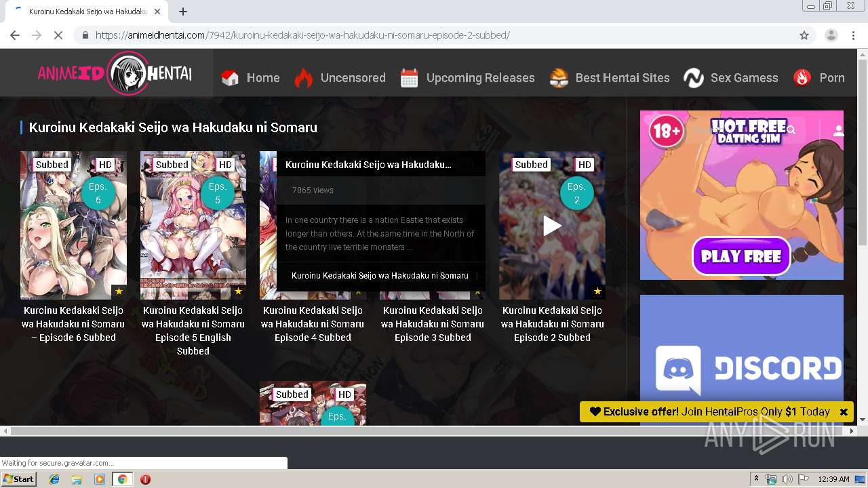Open the Episode 6 Subbed title link
868x488 pixels.
pyautogui.click(x=73, y=324)
